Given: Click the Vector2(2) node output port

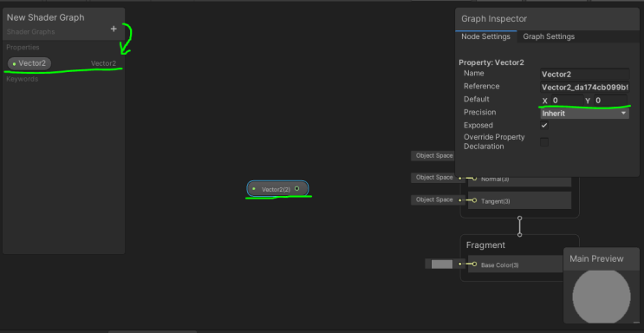Looking at the screenshot, I should 297,189.
